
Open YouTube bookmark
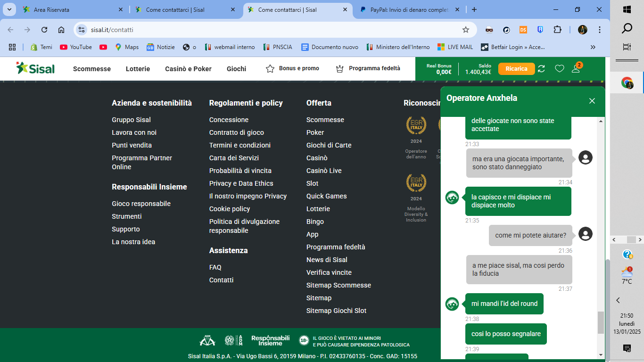click(76, 47)
